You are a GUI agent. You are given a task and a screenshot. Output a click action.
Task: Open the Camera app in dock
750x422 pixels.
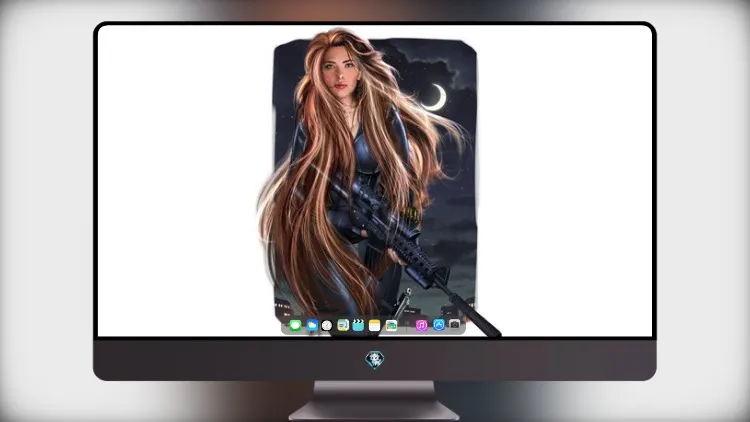(x=454, y=325)
